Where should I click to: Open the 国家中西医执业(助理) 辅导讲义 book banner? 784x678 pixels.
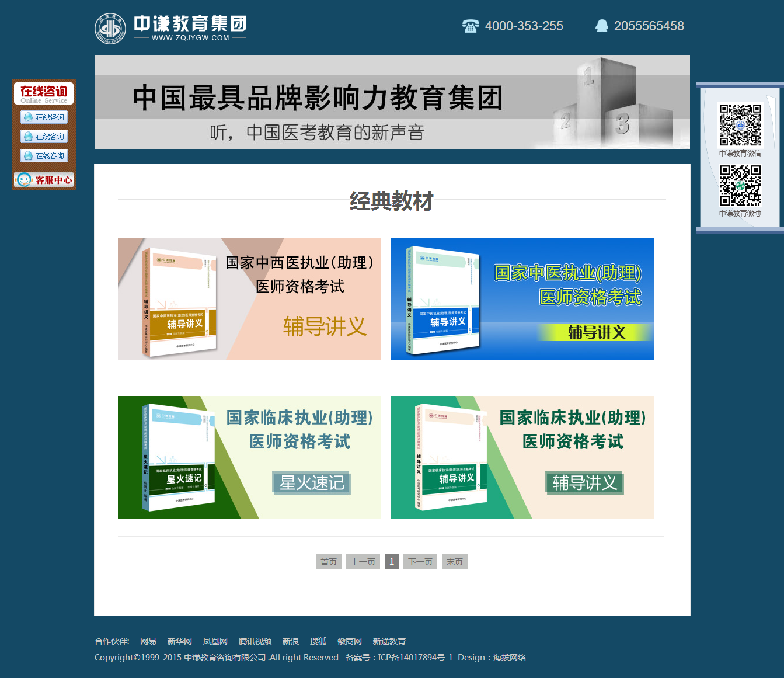249,299
